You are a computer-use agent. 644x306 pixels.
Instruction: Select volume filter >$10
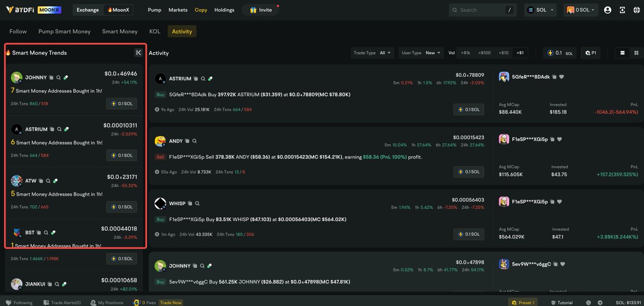tap(503, 53)
